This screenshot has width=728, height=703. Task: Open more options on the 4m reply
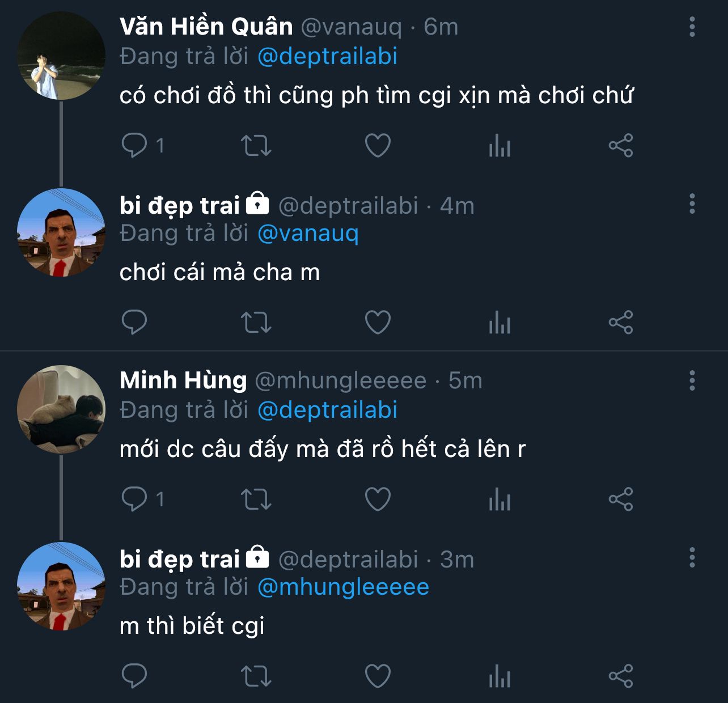pos(692,204)
